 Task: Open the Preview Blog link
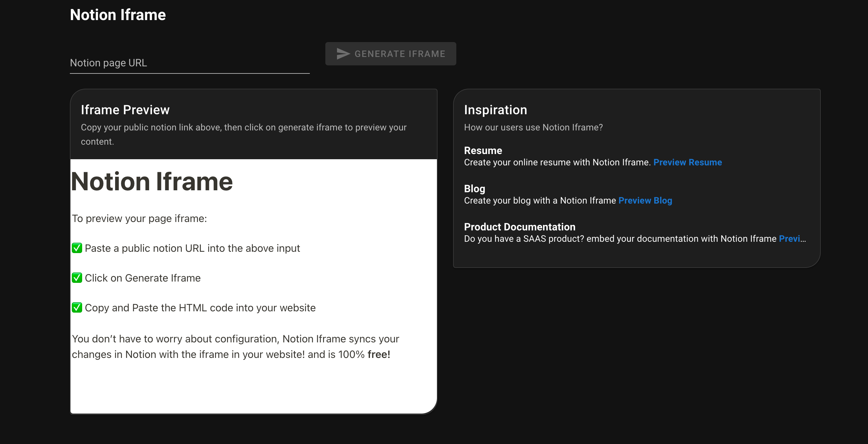coord(645,200)
